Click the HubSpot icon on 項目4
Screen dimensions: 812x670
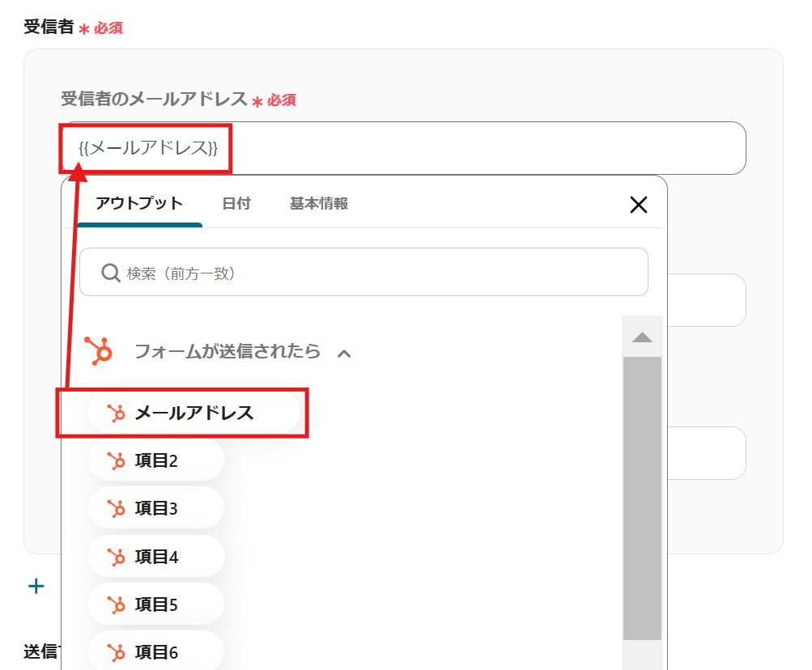117,557
